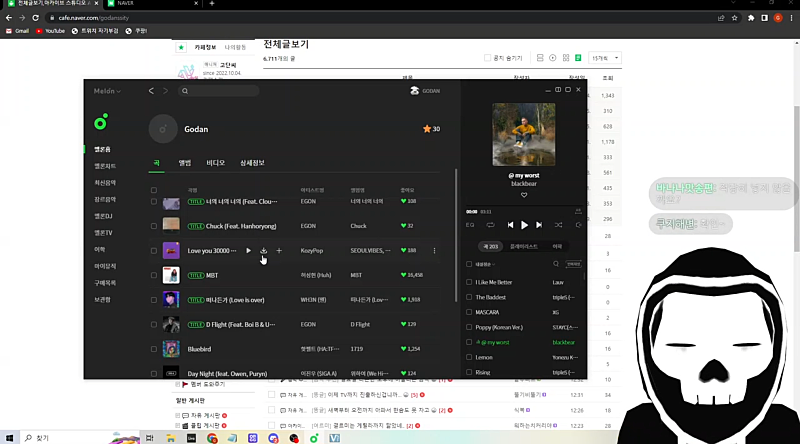Image resolution: width=800 pixels, height=444 pixels.
Task: Download the Love you 30000 track
Action: 263,250
